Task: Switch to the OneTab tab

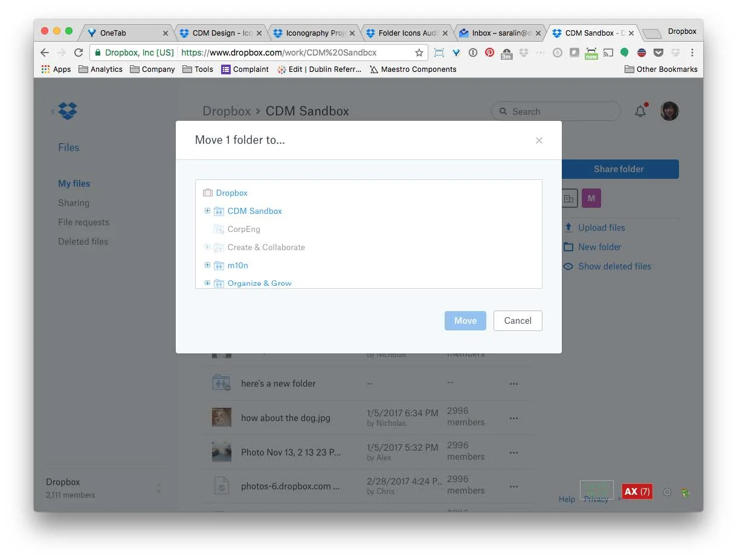Action: pyautogui.click(x=127, y=33)
